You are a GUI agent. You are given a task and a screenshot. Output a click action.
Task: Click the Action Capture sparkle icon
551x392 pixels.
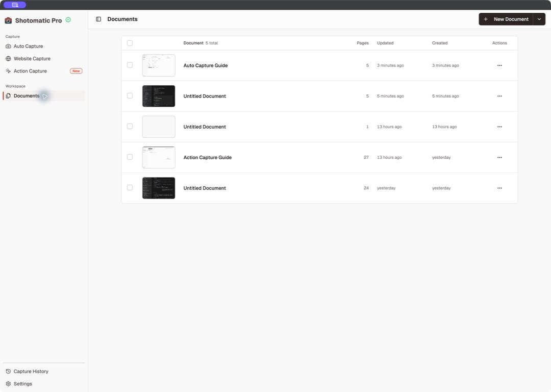(x=8, y=70)
